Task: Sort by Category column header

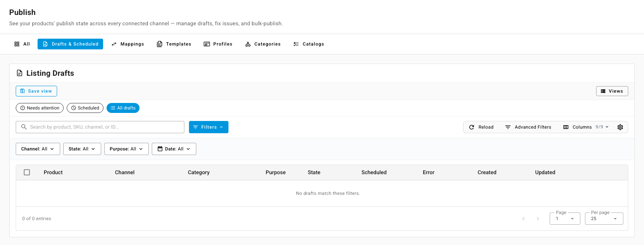Action: [199, 172]
